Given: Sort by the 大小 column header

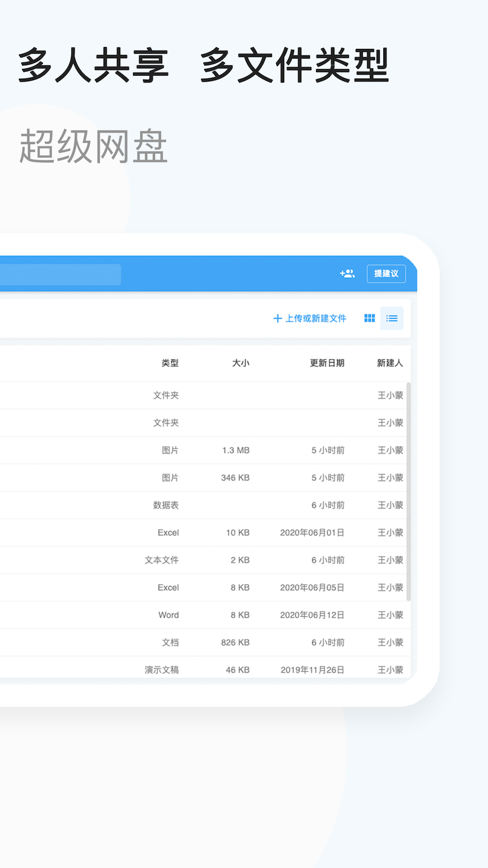Looking at the screenshot, I should pos(240,363).
